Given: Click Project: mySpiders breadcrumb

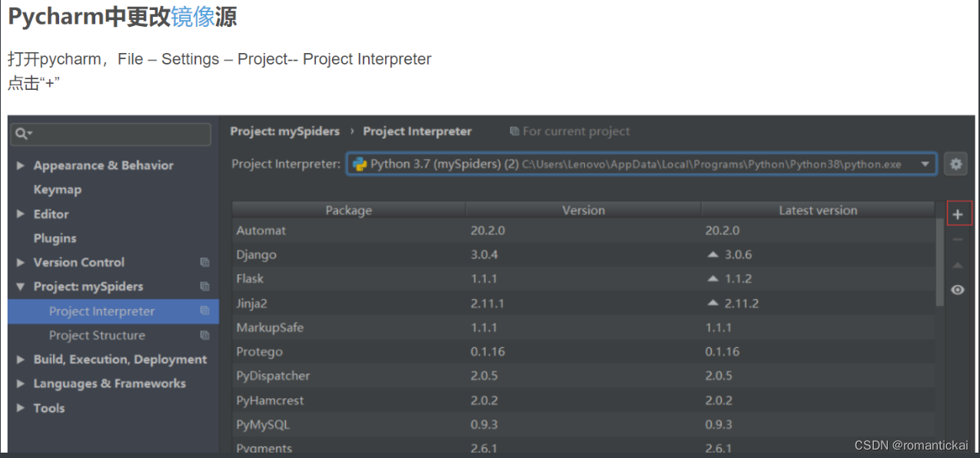Looking at the screenshot, I should point(284,131).
